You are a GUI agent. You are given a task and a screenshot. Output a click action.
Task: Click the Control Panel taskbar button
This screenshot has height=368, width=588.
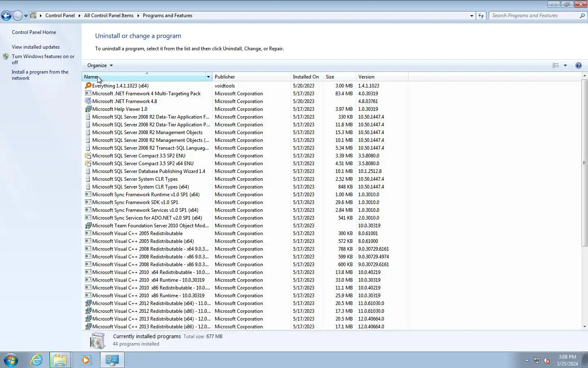point(112,360)
